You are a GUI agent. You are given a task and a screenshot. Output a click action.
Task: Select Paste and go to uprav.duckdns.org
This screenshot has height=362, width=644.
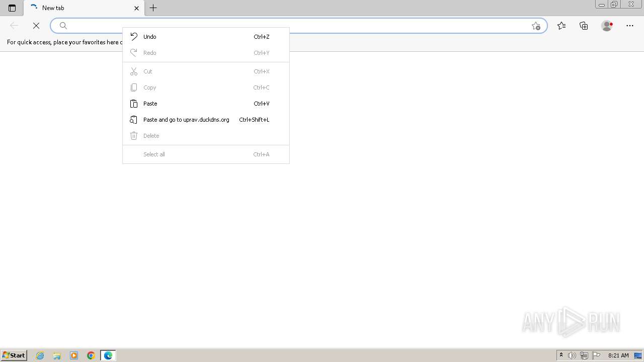coord(206,120)
